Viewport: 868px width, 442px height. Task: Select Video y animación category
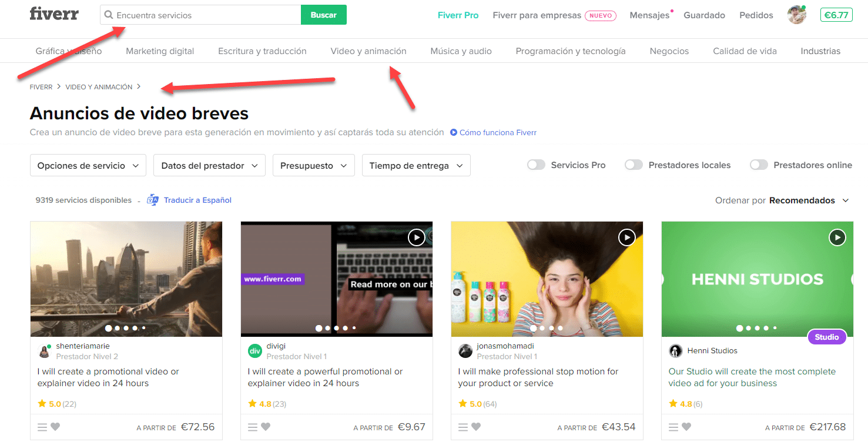[x=368, y=51]
